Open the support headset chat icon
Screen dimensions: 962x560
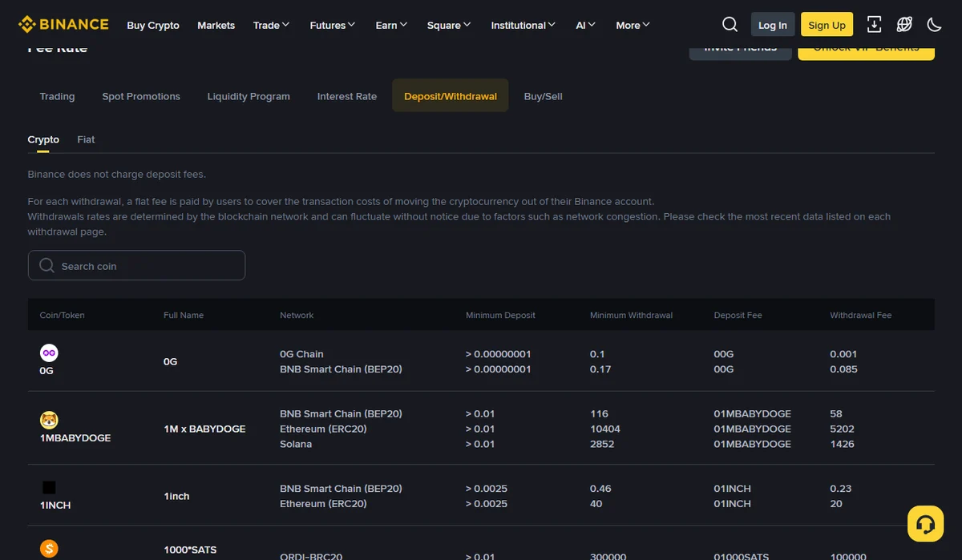(925, 525)
